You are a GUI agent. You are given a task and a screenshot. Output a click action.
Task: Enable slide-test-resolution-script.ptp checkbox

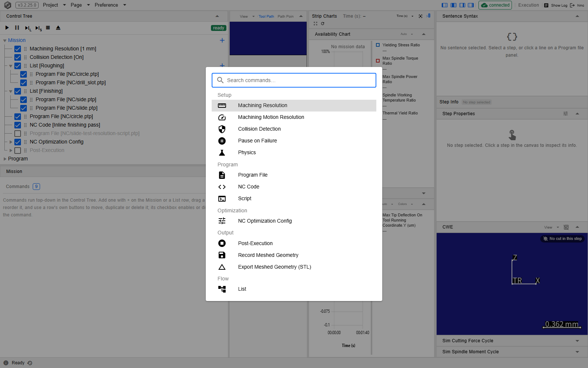click(x=18, y=134)
